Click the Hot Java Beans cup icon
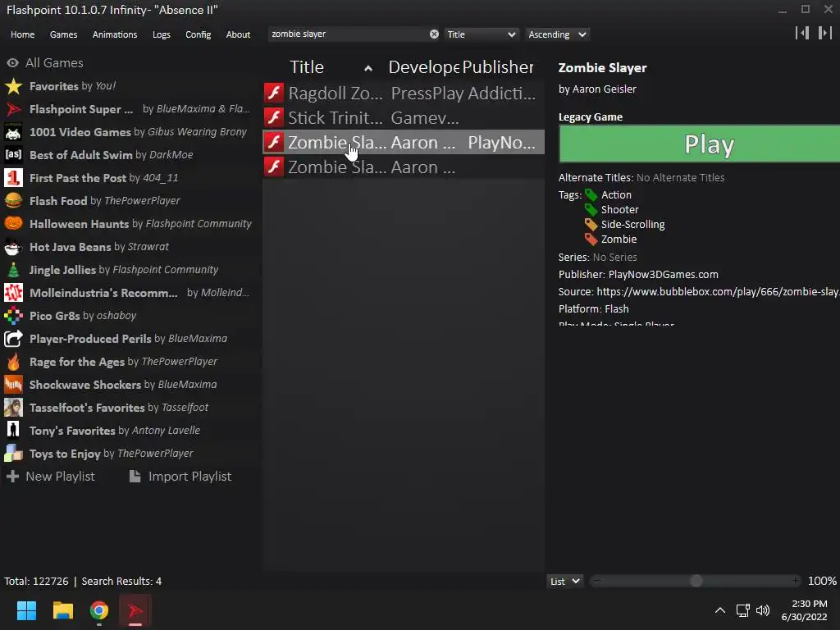The image size is (840, 630). pyautogui.click(x=13, y=247)
